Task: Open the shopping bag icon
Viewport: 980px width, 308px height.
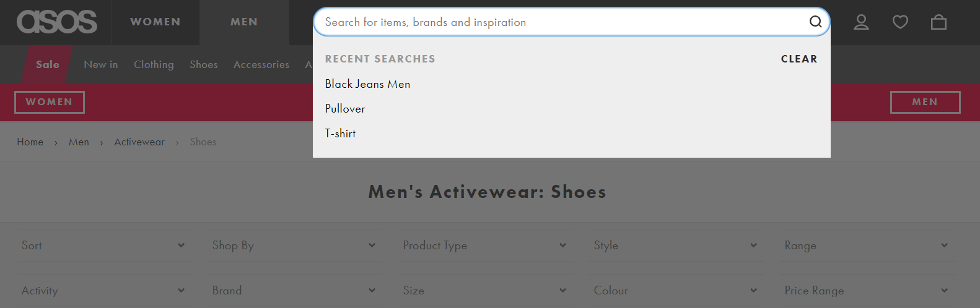Action: (x=938, y=22)
